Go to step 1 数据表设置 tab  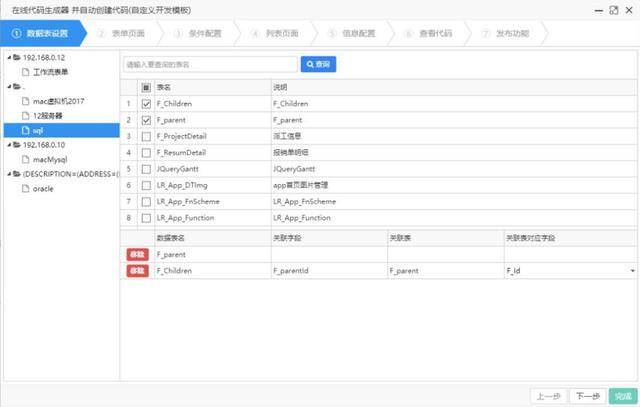[41, 33]
